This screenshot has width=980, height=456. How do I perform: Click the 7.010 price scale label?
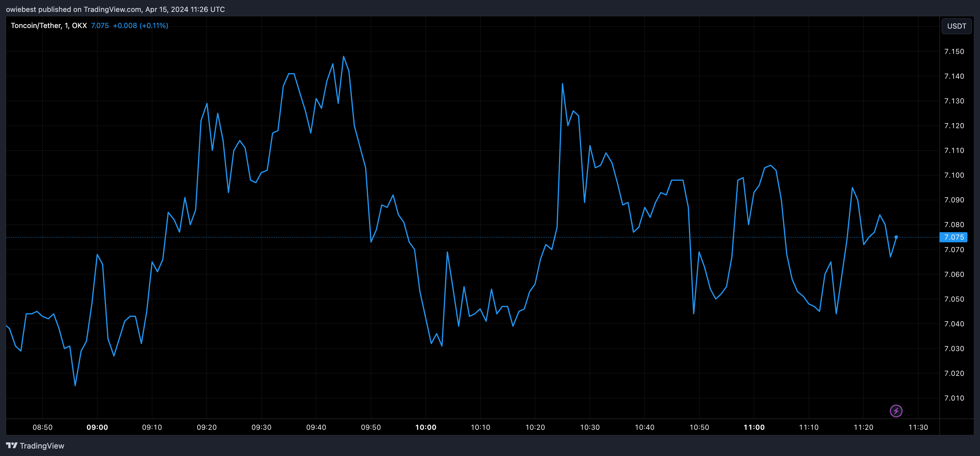954,398
